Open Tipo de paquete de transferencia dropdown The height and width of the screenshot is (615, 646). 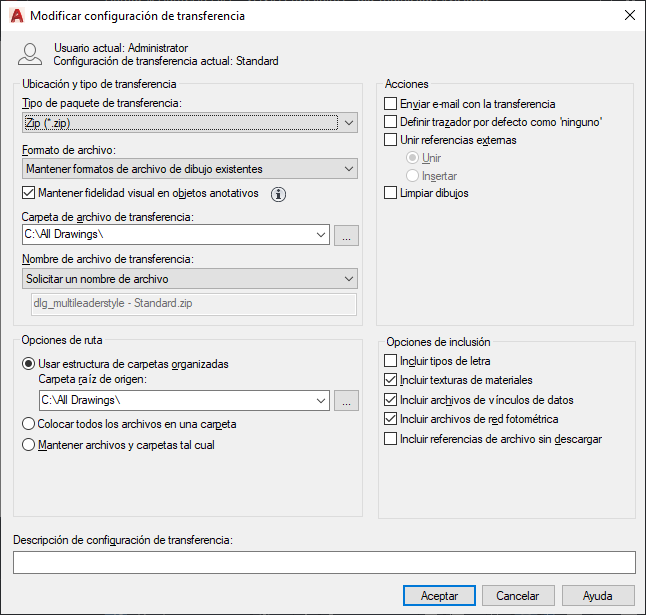(x=190, y=123)
